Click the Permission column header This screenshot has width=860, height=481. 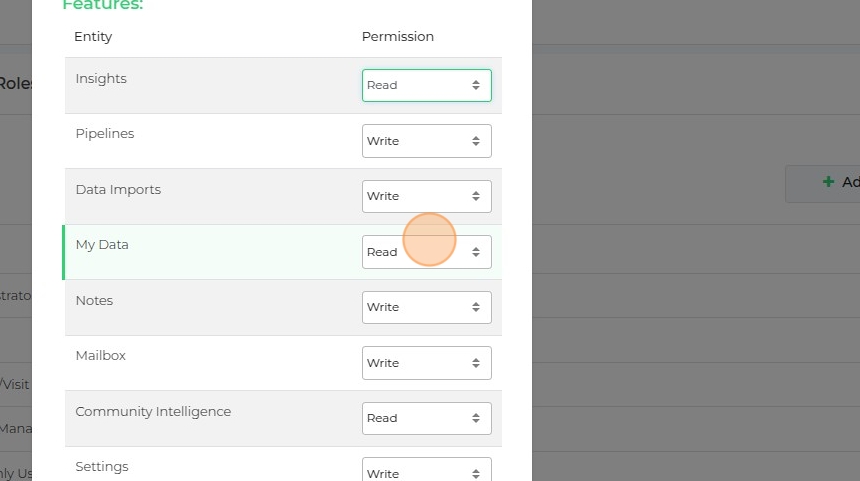point(398,37)
